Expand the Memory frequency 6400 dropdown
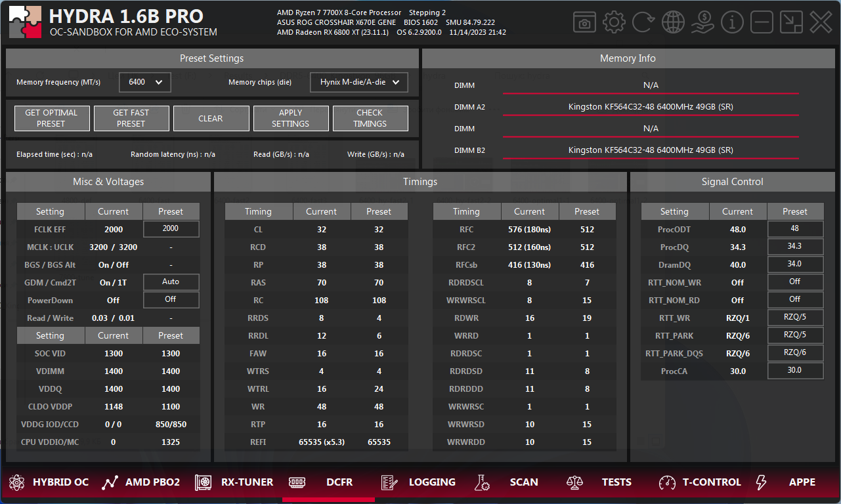This screenshot has width=841, height=504. [x=145, y=82]
